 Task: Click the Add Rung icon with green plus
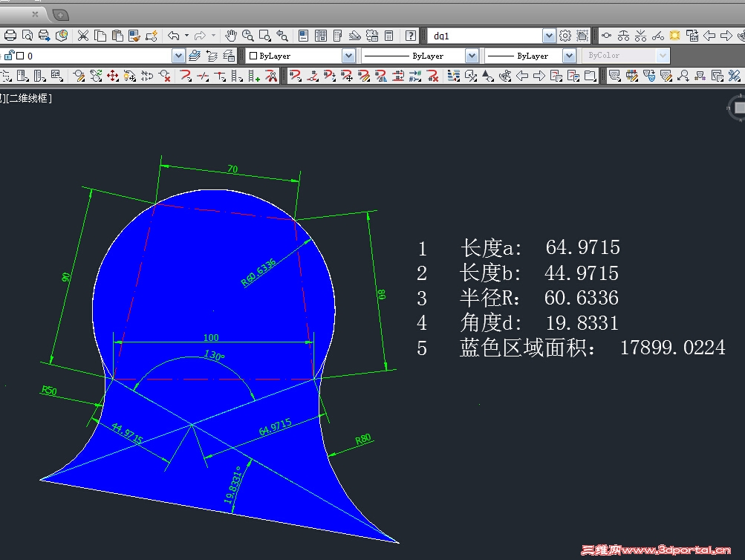click(254, 76)
